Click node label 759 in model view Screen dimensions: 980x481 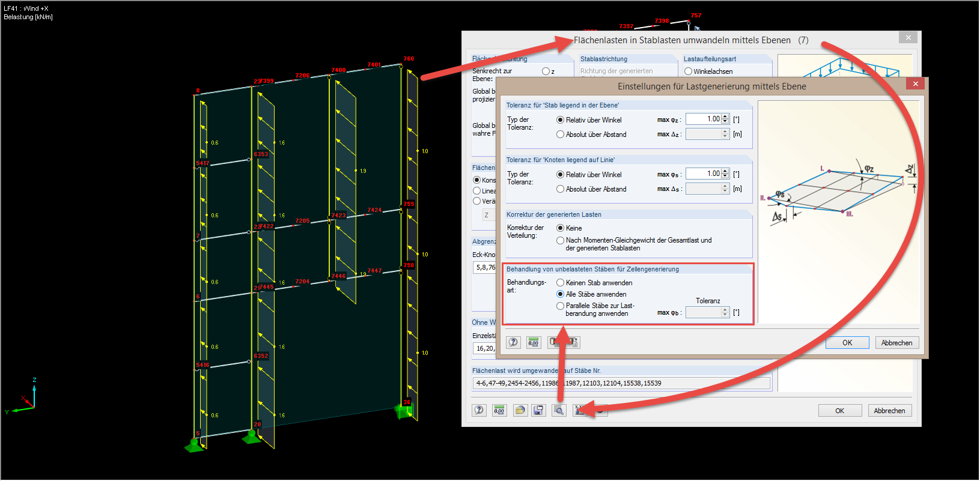point(409,204)
